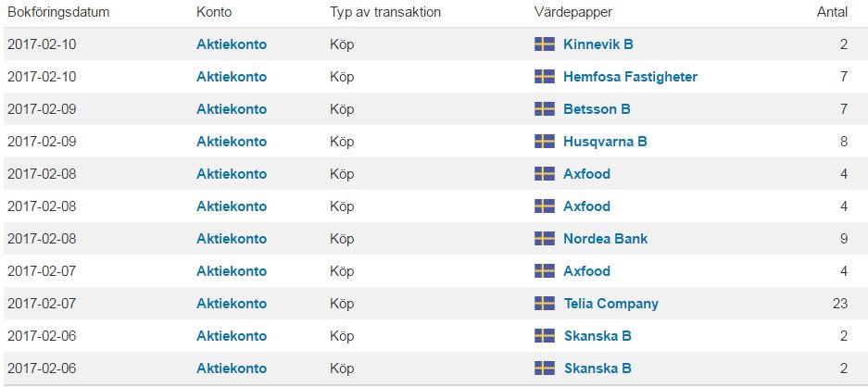
Task: Open the Kinnevik B security link
Action: tap(598, 44)
